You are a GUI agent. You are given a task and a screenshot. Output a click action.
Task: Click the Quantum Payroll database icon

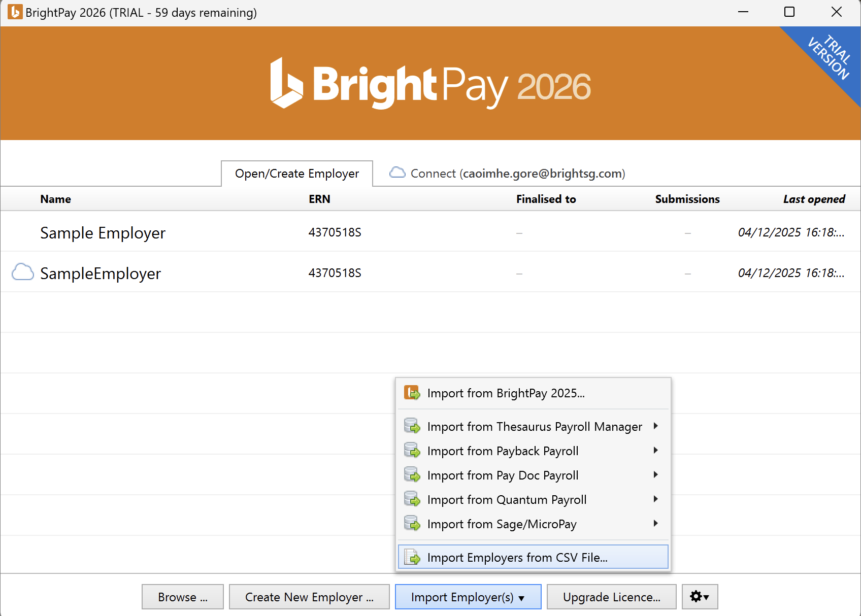pos(412,499)
